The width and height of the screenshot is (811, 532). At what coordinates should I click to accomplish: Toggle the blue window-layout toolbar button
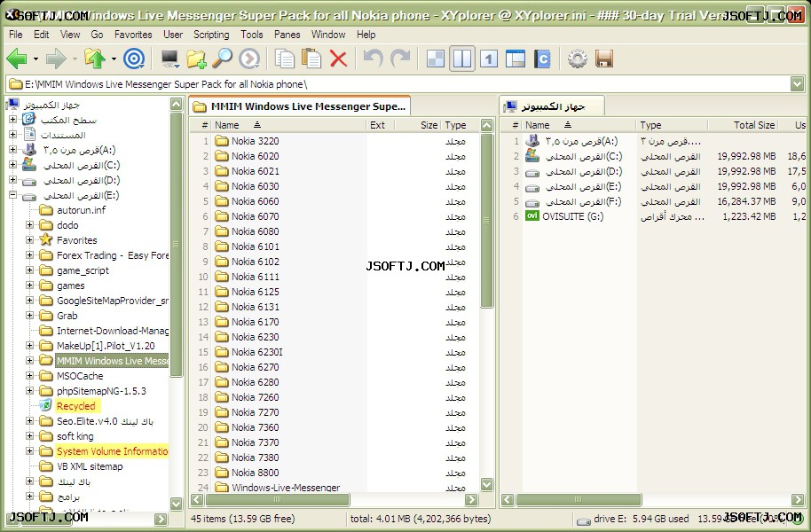coord(516,59)
